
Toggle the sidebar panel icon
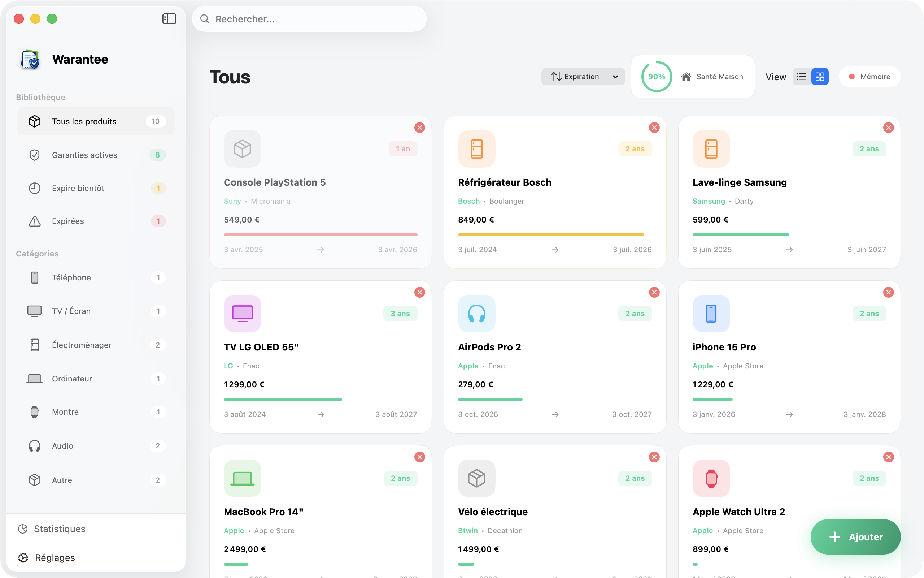point(169,19)
